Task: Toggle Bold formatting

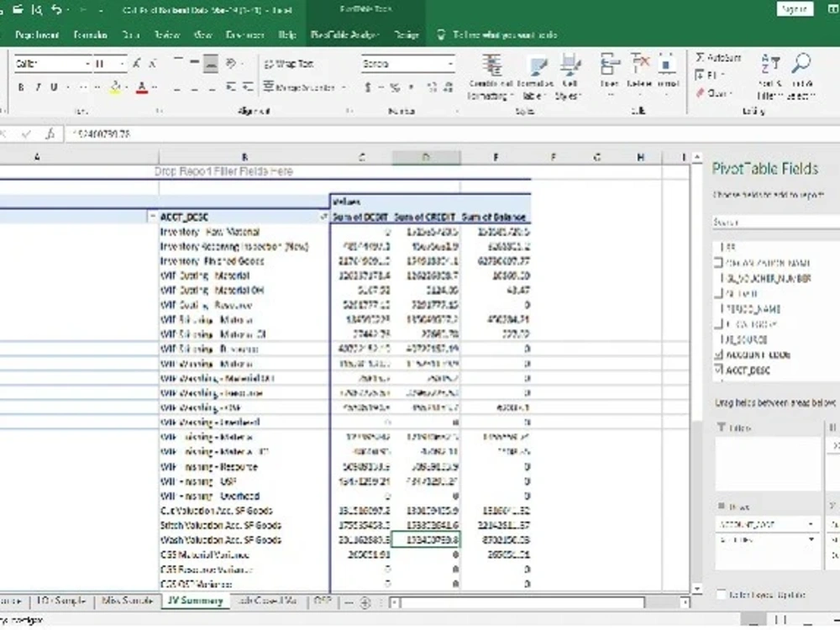Action: pyautogui.click(x=21, y=87)
